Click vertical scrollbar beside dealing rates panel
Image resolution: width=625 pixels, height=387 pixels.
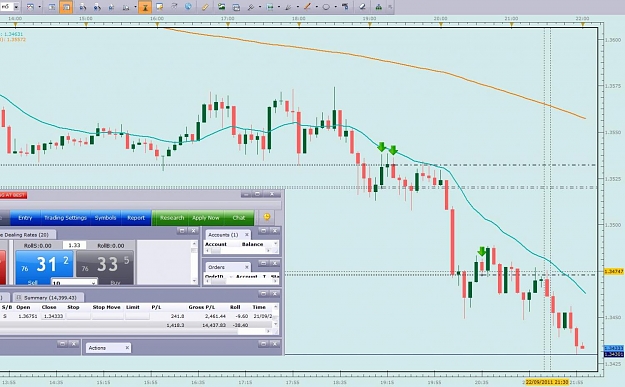coord(195,262)
